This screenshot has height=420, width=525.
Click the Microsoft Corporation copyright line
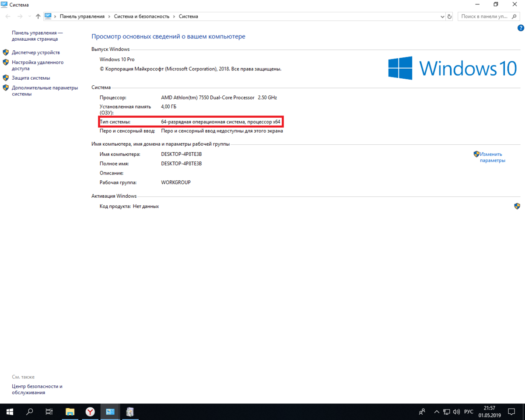191,69
